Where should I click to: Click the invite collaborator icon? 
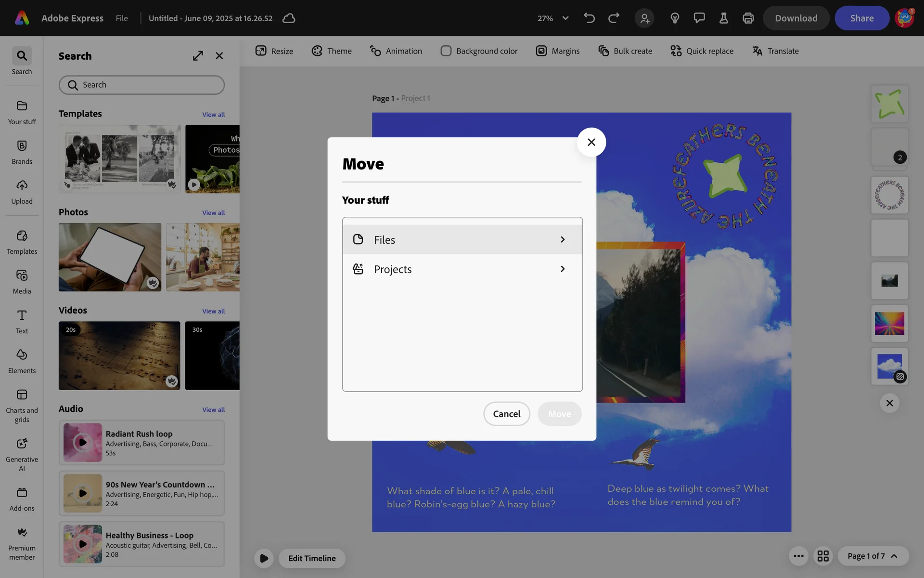(x=644, y=18)
